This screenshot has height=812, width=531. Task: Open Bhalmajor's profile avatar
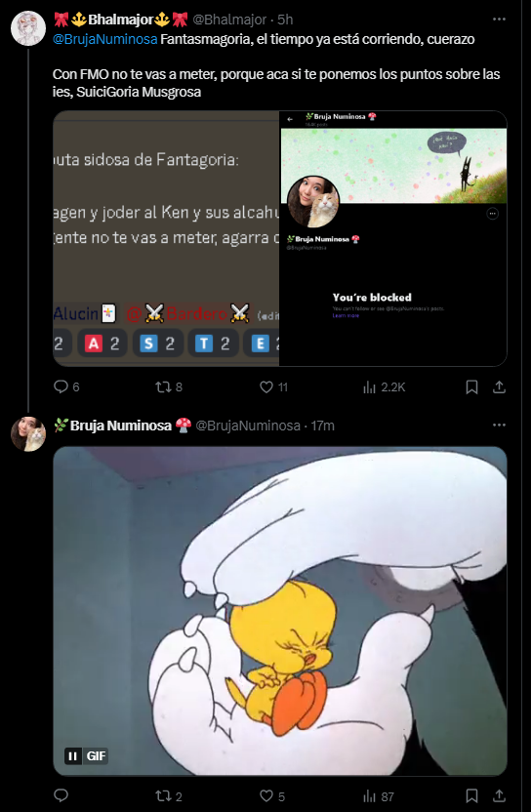pos(28,28)
